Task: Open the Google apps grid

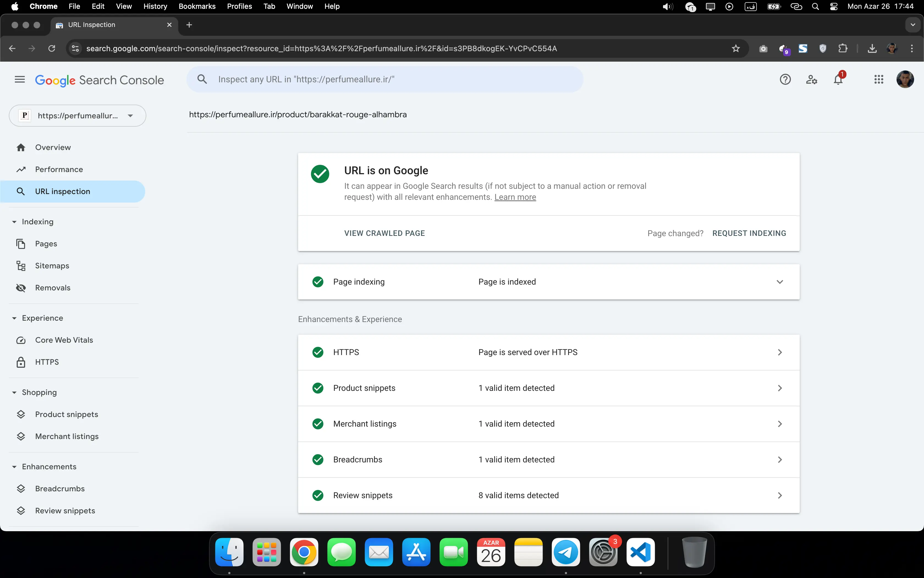Action: [x=879, y=80]
